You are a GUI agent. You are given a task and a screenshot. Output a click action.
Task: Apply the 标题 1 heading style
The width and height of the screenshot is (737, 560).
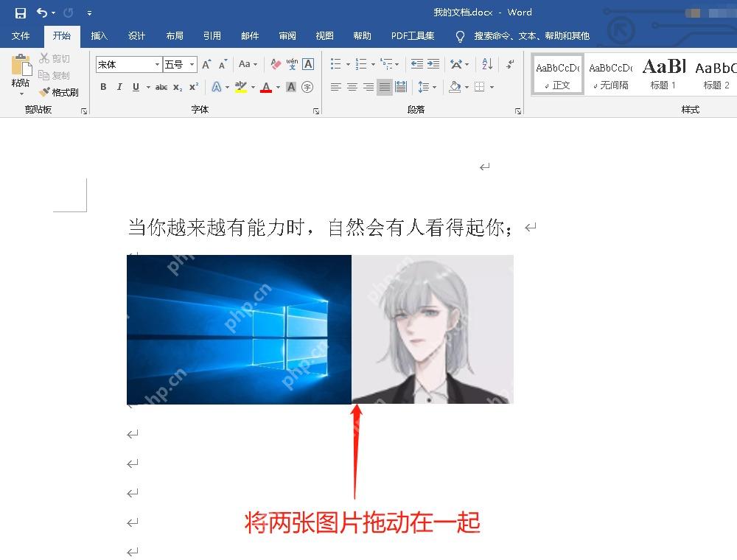[664, 74]
